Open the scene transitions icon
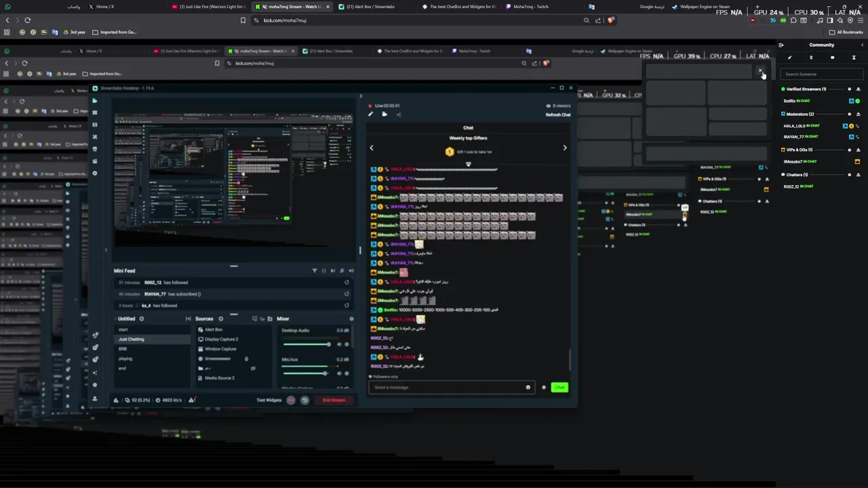This screenshot has height=488, width=868. coord(188,319)
